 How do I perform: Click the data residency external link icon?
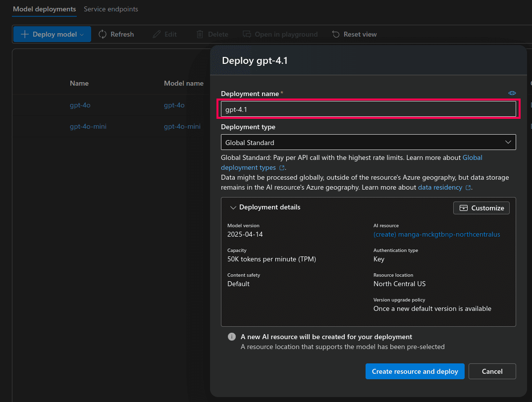[468, 187]
